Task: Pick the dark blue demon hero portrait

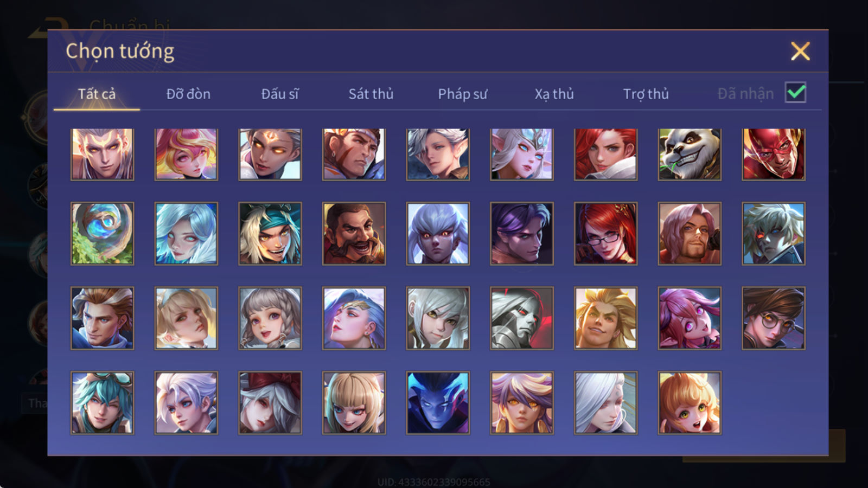Action: tap(438, 403)
